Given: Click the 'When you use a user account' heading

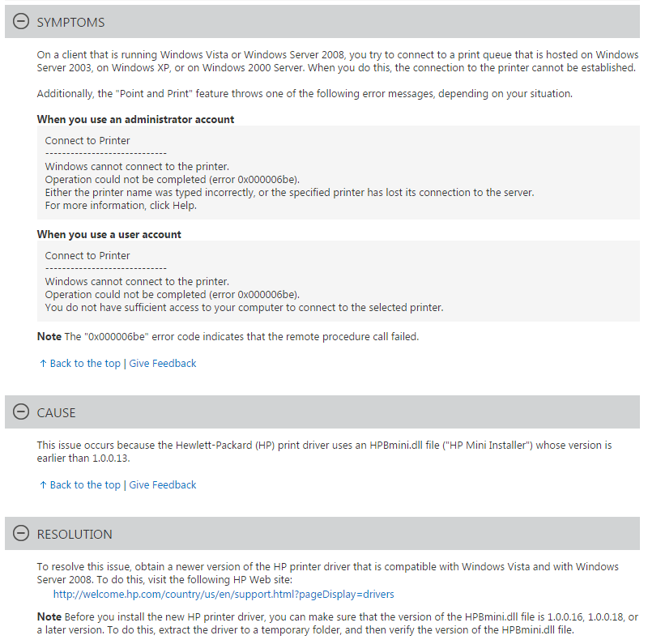Looking at the screenshot, I should point(109,234).
